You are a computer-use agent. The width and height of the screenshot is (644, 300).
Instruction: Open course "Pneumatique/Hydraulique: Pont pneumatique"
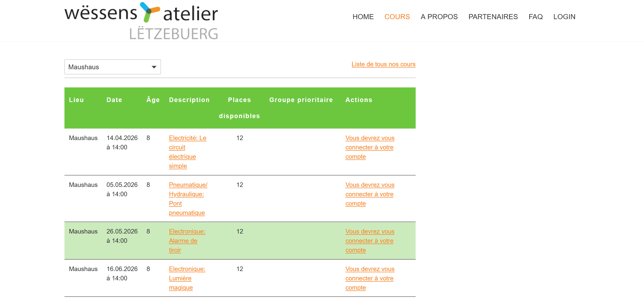point(188,198)
